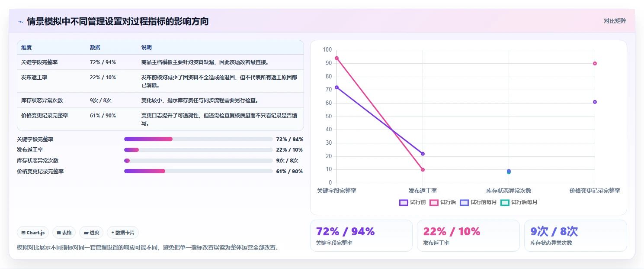
Task: Click the 发布返工率 progress bar
Action: [198, 150]
